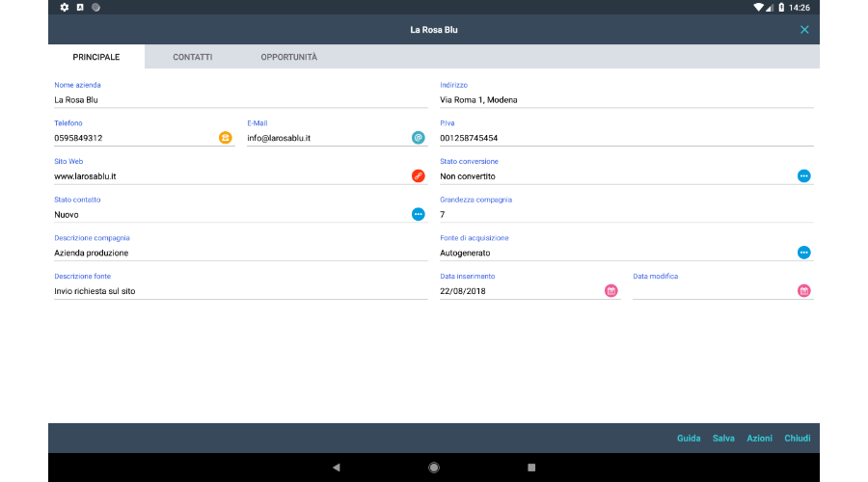Switch to the OPPORTUNITÀ tab
The height and width of the screenshot is (482, 868).
pos(288,57)
